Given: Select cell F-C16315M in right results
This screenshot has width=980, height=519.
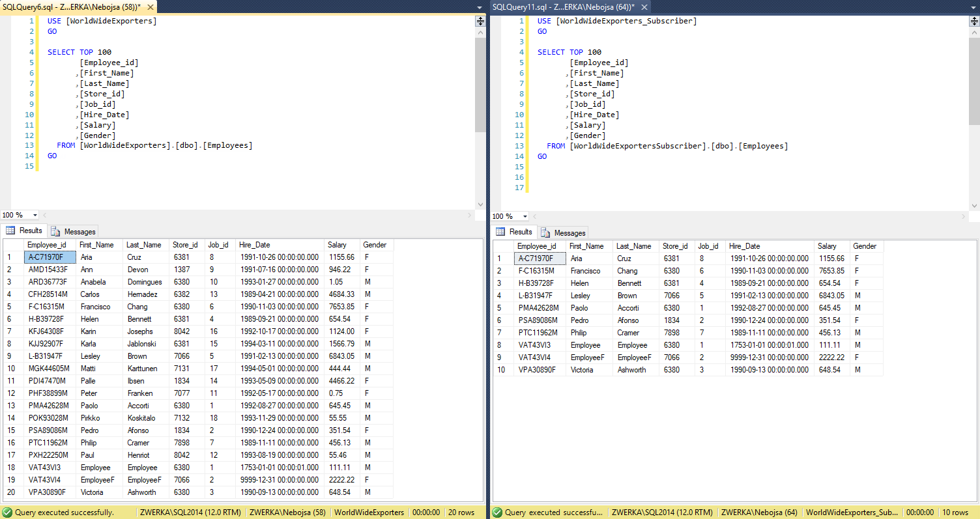Looking at the screenshot, I should [x=540, y=271].
